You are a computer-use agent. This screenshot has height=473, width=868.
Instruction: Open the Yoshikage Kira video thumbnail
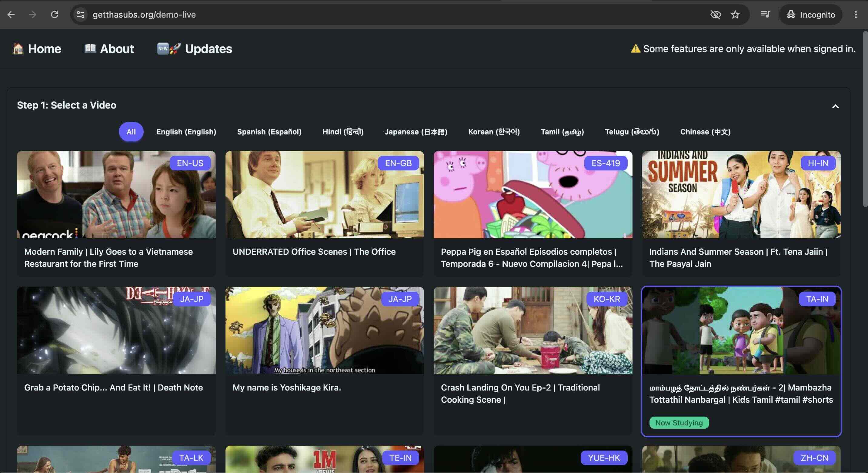325,330
